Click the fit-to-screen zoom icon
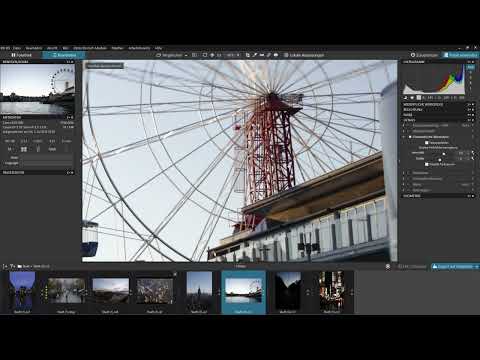480x360 pixels. 205,55
